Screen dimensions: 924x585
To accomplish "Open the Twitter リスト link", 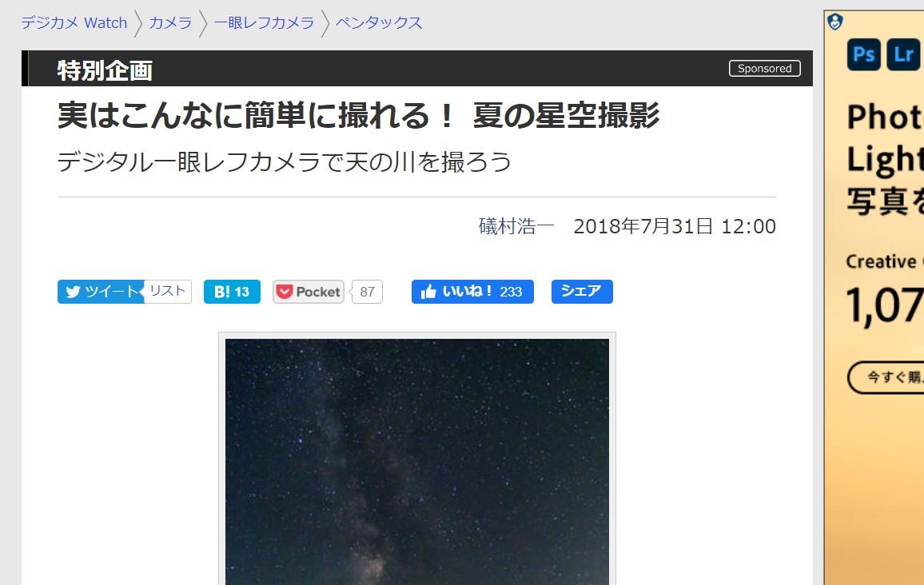I will click(168, 292).
